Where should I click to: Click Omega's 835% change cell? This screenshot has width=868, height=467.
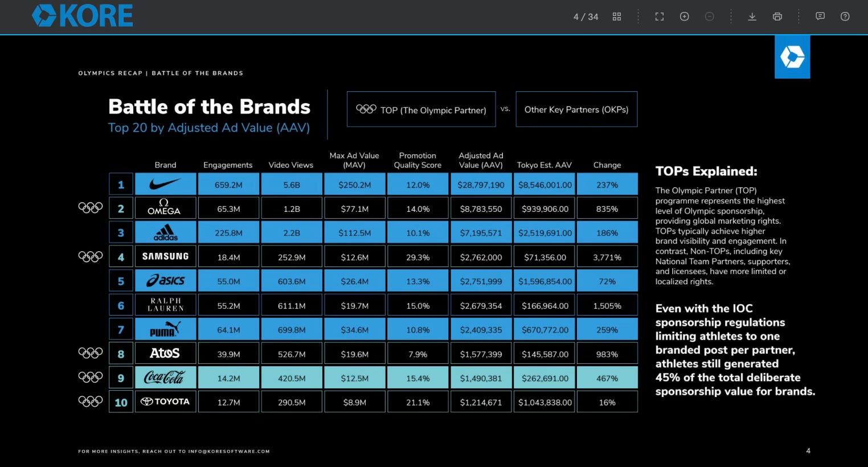(607, 208)
